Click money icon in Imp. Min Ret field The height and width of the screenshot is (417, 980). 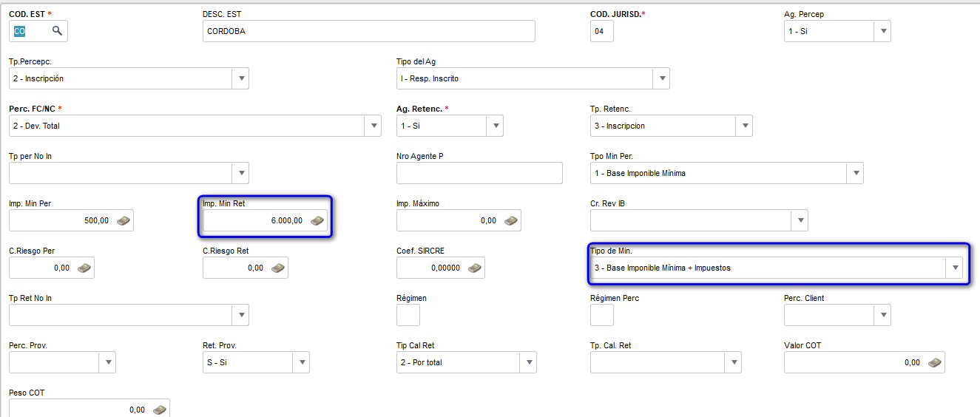point(317,220)
